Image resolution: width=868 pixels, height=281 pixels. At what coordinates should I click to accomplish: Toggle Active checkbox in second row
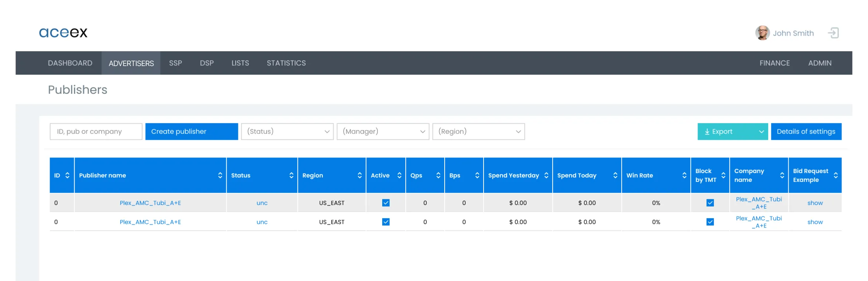click(386, 222)
